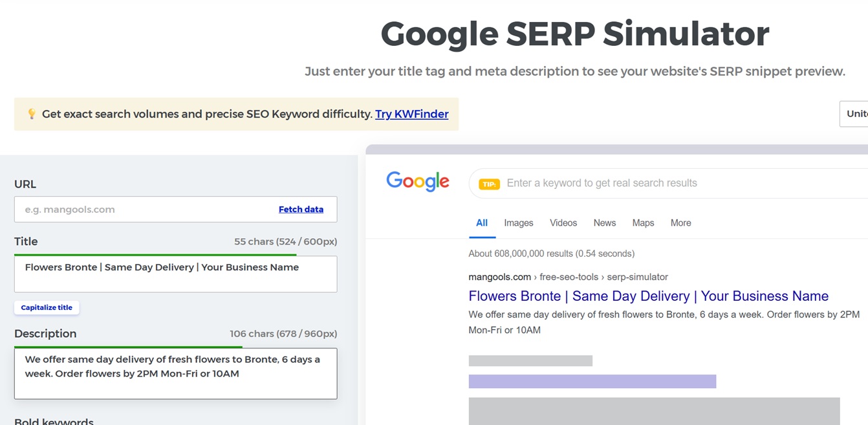
Task: Switch to the Images tab
Action: [x=519, y=223]
